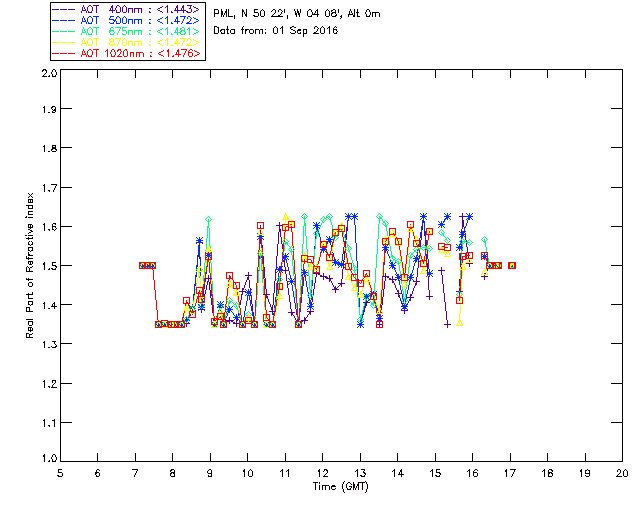Screen dimensions: 640x512
Task: Click the 'Time (GMT)' axis label
Action: (340, 487)
